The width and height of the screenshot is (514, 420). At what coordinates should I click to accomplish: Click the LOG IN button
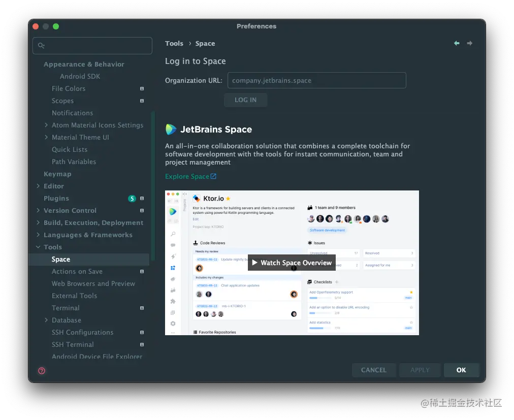(245, 100)
